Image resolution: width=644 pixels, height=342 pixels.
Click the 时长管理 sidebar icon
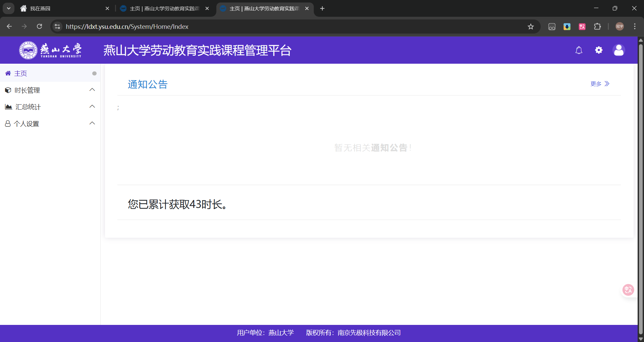click(8, 90)
